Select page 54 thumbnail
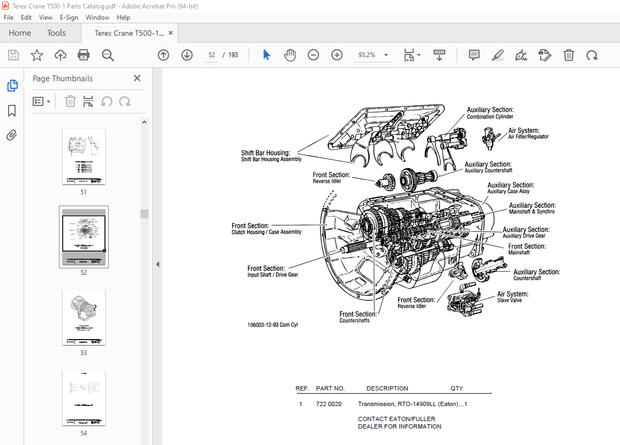 (x=84, y=398)
